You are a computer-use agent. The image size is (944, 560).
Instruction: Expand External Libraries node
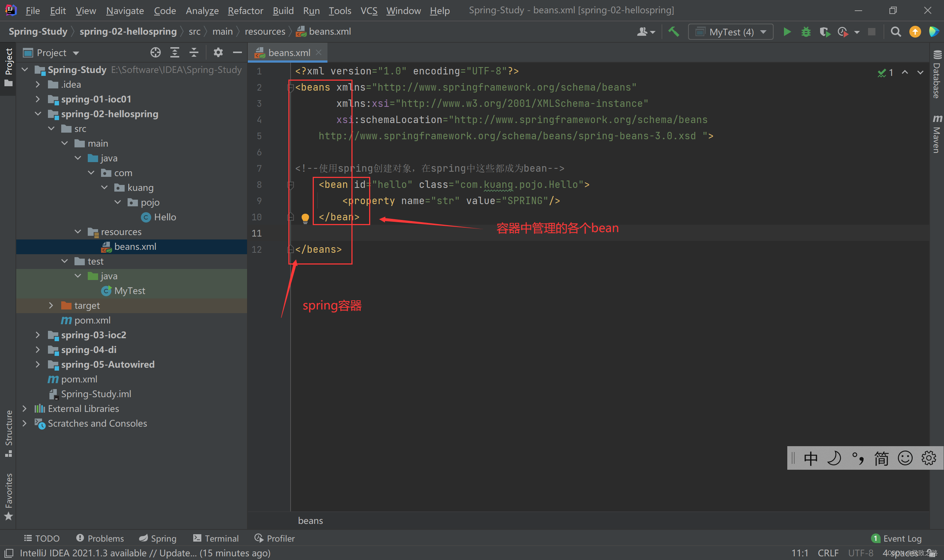[x=24, y=408]
